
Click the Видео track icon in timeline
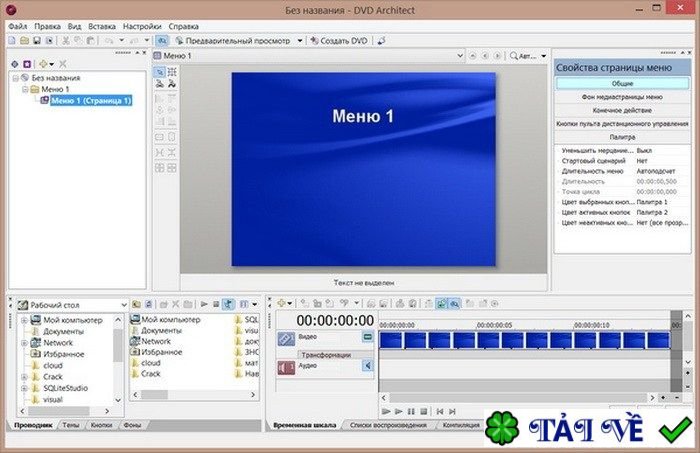pyautogui.click(x=286, y=339)
